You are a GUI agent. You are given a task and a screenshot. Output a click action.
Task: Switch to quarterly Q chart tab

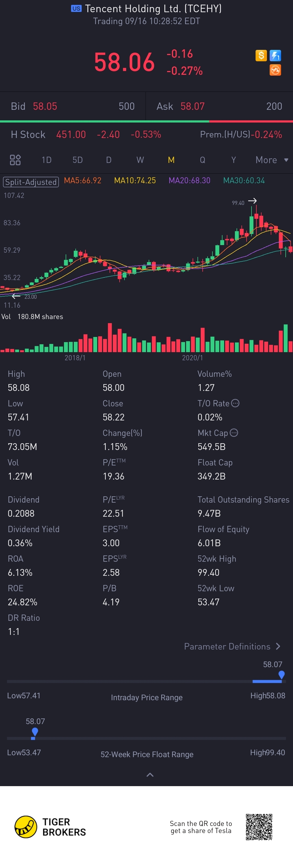[202, 160]
